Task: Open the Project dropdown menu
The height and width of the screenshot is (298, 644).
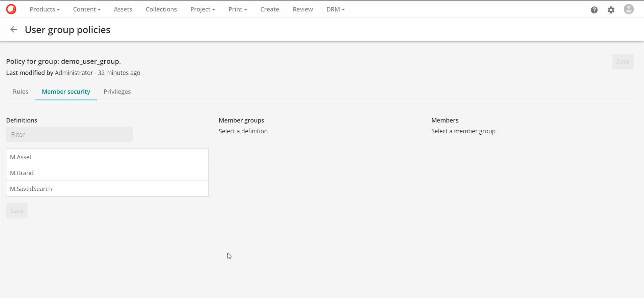Action: pyautogui.click(x=203, y=9)
